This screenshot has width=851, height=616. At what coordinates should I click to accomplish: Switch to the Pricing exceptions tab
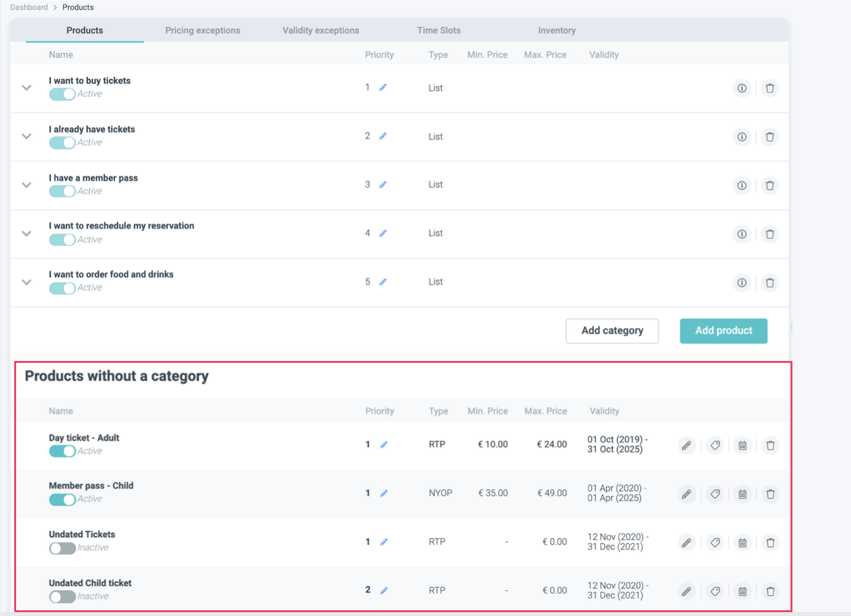click(x=202, y=30)
